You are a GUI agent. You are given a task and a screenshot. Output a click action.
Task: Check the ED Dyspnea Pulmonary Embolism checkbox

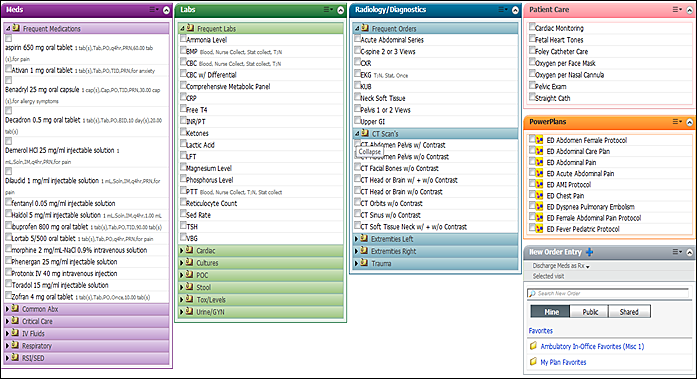[x=532, y=206]
